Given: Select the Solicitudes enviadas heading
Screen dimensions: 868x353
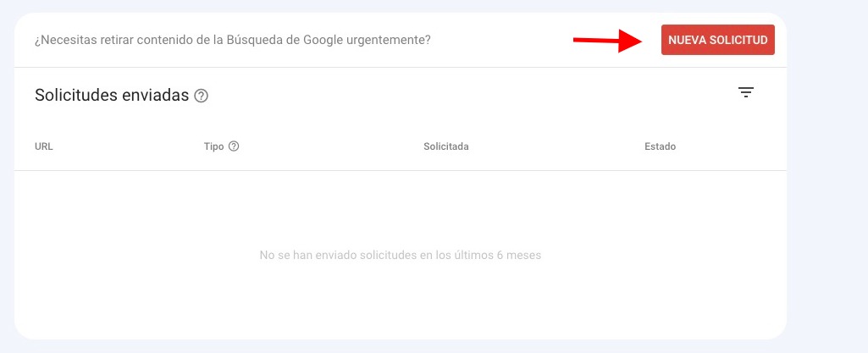Looking at the screenshot, I should [112, 95].
